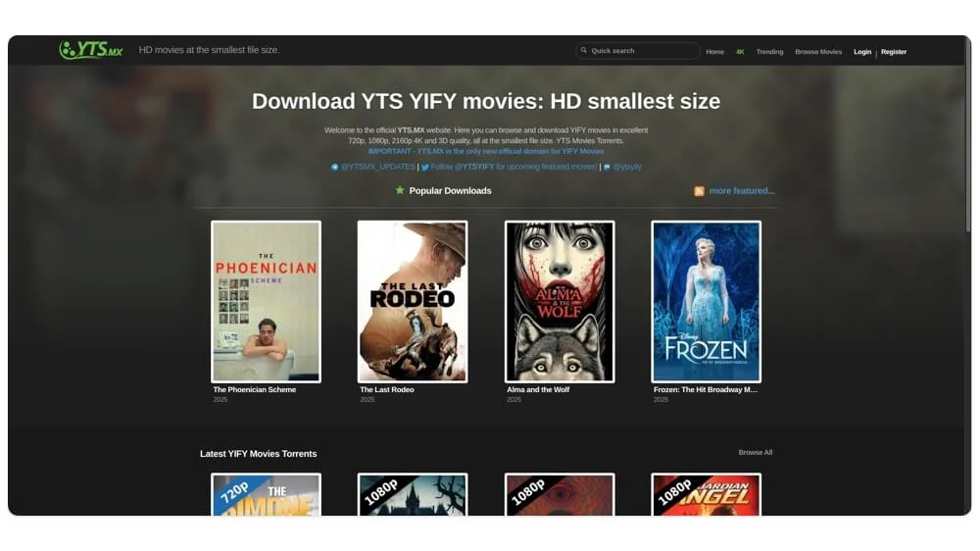
Task: Click the YTS.MX logo
Action: pos(91,49)
